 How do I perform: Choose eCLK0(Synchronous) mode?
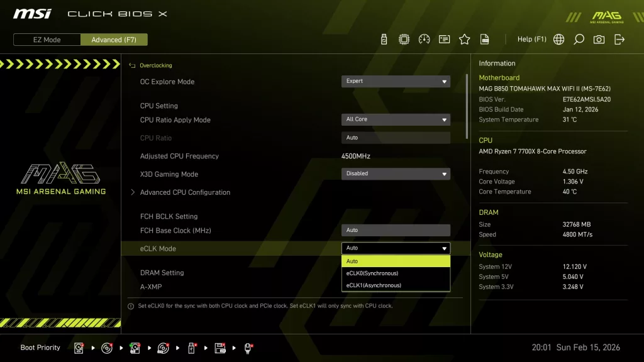pyautogui.click(x=395, y=273)
